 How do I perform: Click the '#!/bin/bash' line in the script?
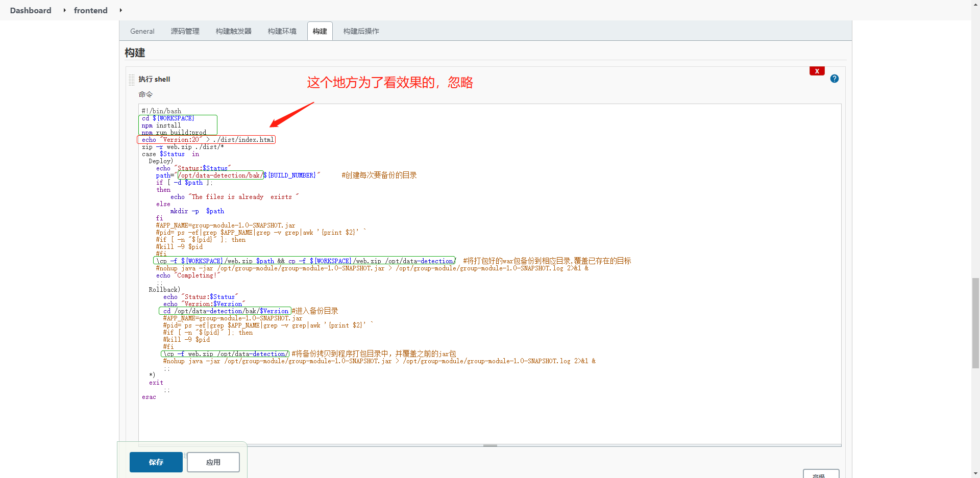tap(161, 111)
